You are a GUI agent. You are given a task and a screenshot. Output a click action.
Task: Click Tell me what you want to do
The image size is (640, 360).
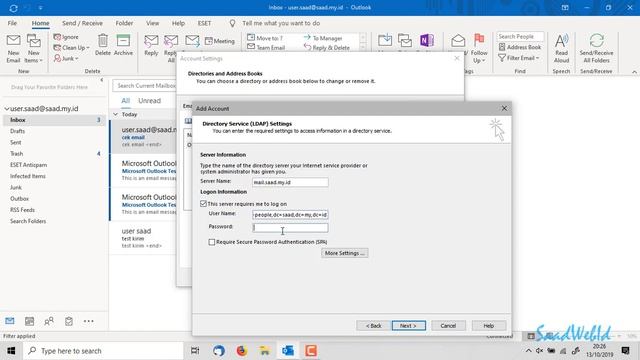[x=281, y=23]
